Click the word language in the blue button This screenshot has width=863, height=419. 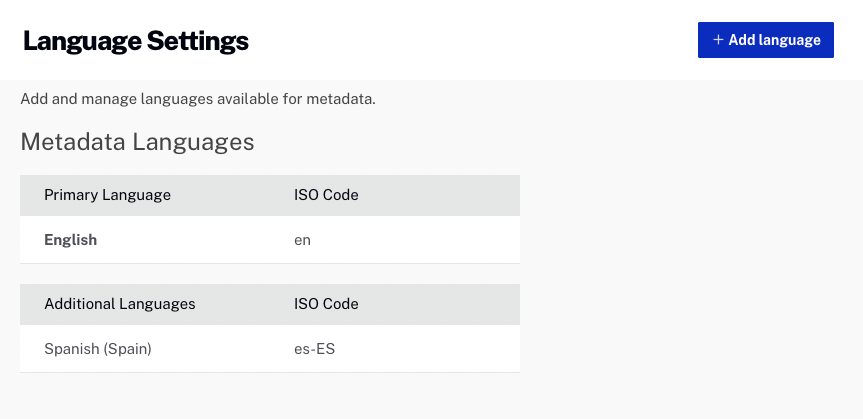pyautogui.click(x=790, y=40)
